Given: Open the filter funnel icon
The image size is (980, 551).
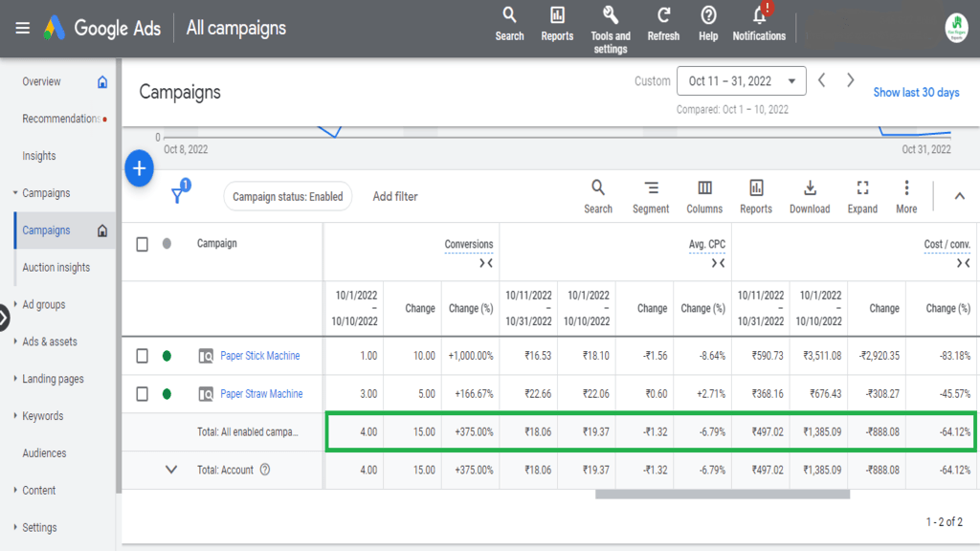Looking at the screenshot, I should [179, 193].
